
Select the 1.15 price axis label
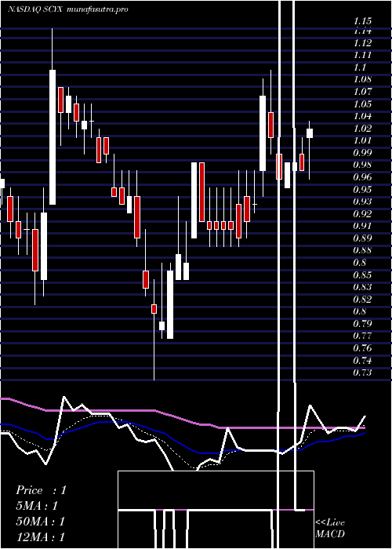click(x=362, y=21)
